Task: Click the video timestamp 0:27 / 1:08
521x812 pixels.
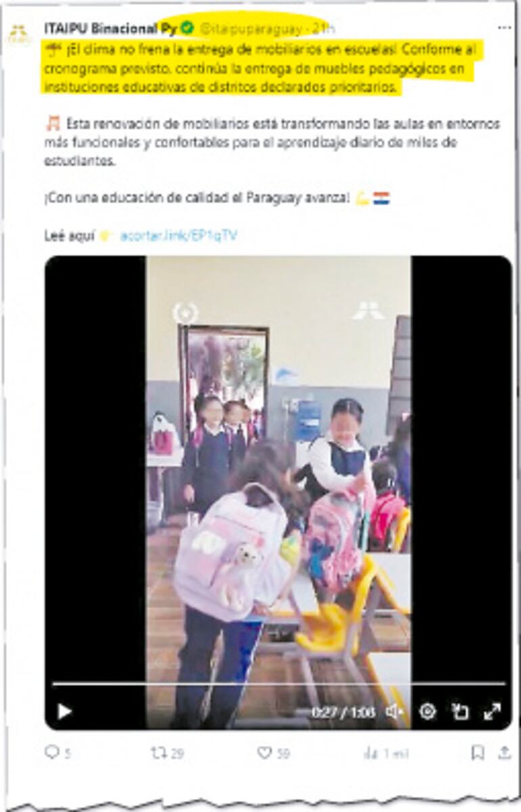Action: click(x=344, y=712)
